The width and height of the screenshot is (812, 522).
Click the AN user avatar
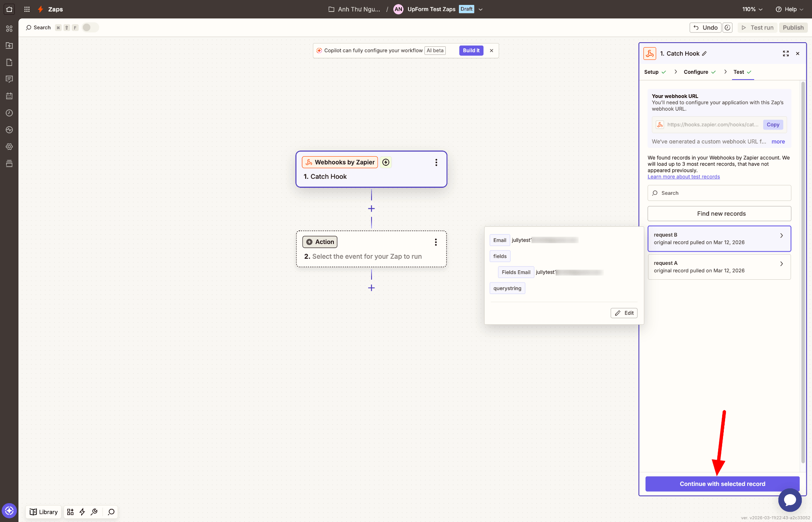[398, 9]
